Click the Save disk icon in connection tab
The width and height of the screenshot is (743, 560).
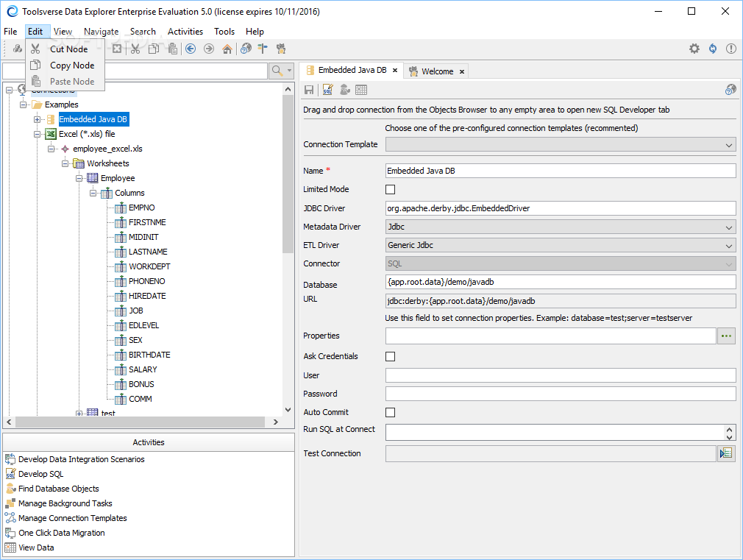click(309, 90)
